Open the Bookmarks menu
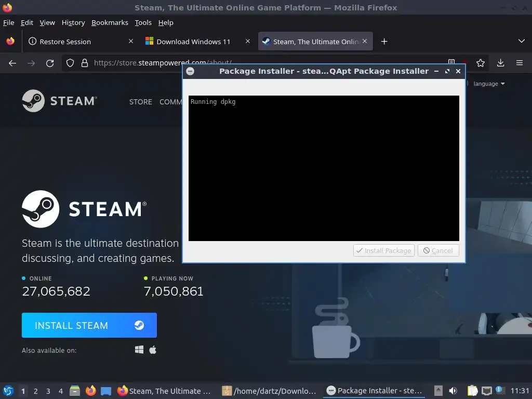The height and width of the screenshot is (399, 532). (x=110, y=22)
